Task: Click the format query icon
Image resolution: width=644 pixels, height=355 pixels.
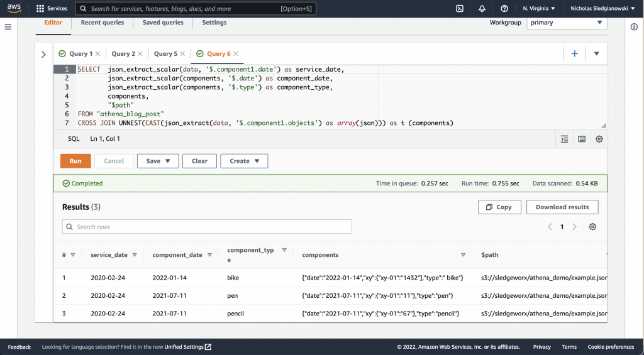Action: click(x=564, y=139)
